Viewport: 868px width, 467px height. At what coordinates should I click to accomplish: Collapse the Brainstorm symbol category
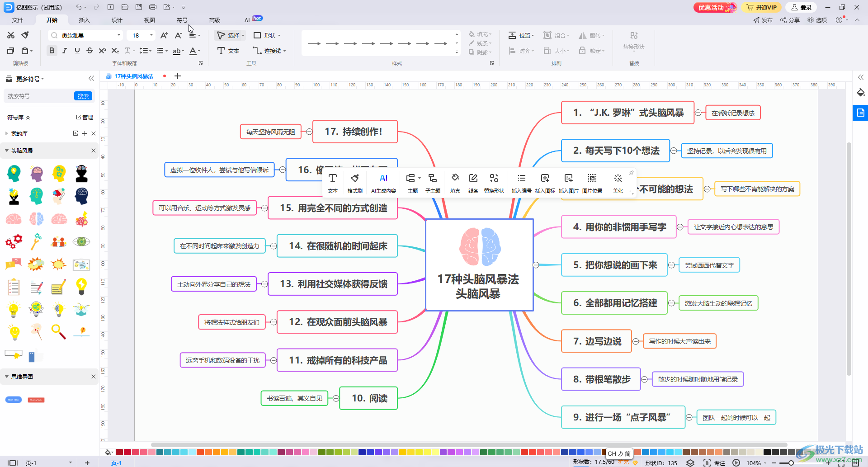coord(7,151)
